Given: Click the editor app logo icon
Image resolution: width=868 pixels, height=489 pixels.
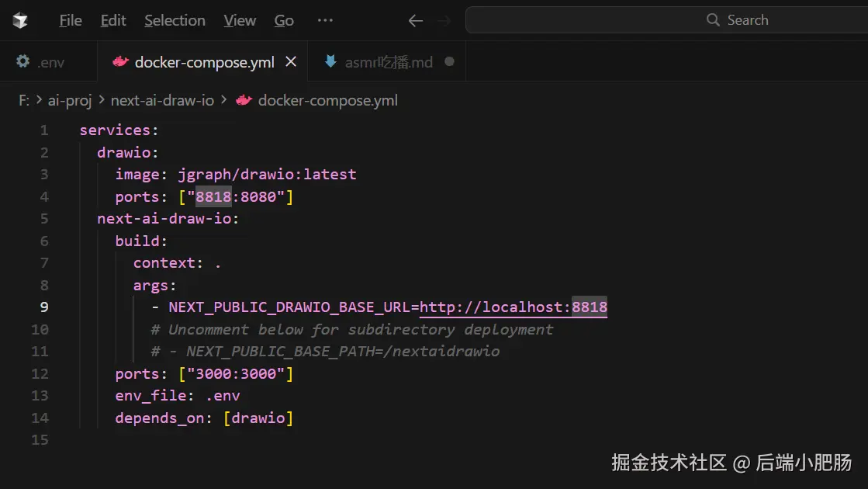Looking at the screenshot, I should point(20,20).
